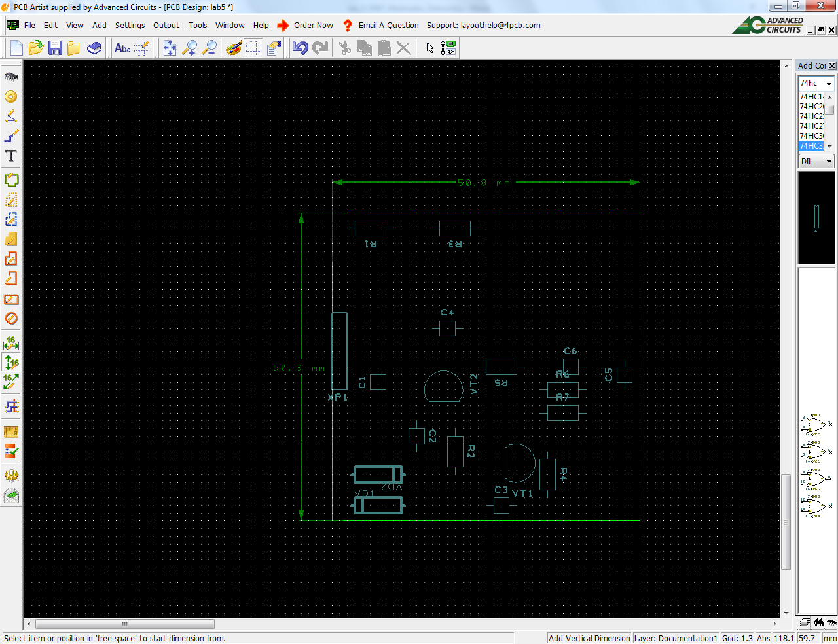Open the View menu
The height and width of the screenshot is (644, 838).
coord(75,26)
